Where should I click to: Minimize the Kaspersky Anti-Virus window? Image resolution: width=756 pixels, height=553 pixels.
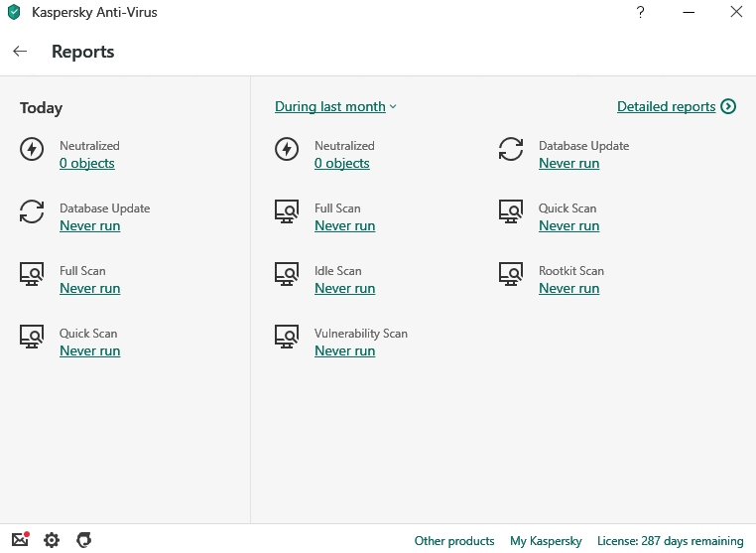pos(689,12)
